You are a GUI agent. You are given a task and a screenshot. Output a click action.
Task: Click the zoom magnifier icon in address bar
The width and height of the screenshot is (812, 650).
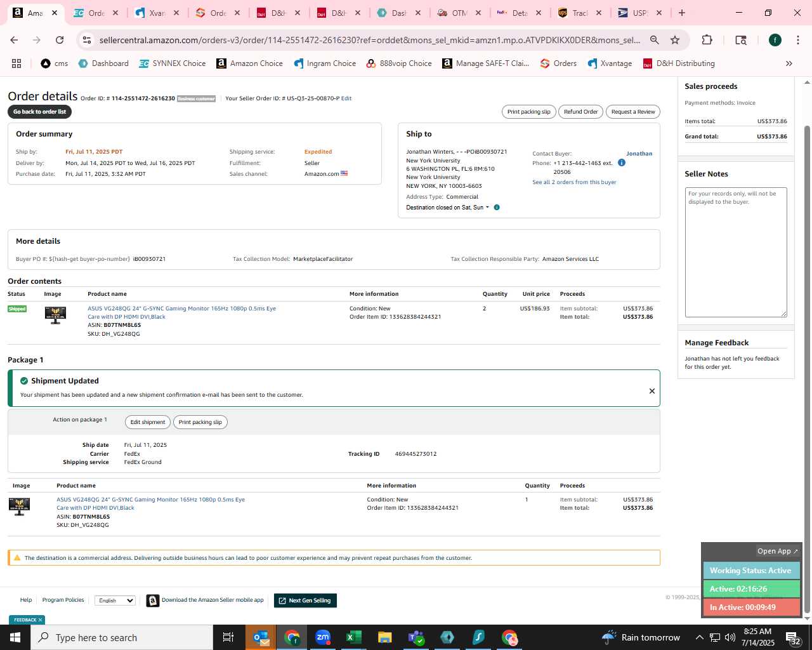coord(654,40)
